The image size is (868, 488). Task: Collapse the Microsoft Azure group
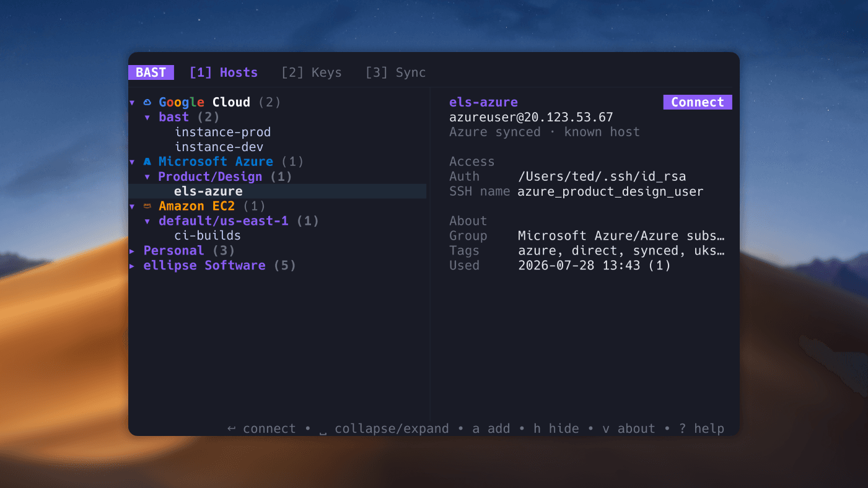(132, 162)
